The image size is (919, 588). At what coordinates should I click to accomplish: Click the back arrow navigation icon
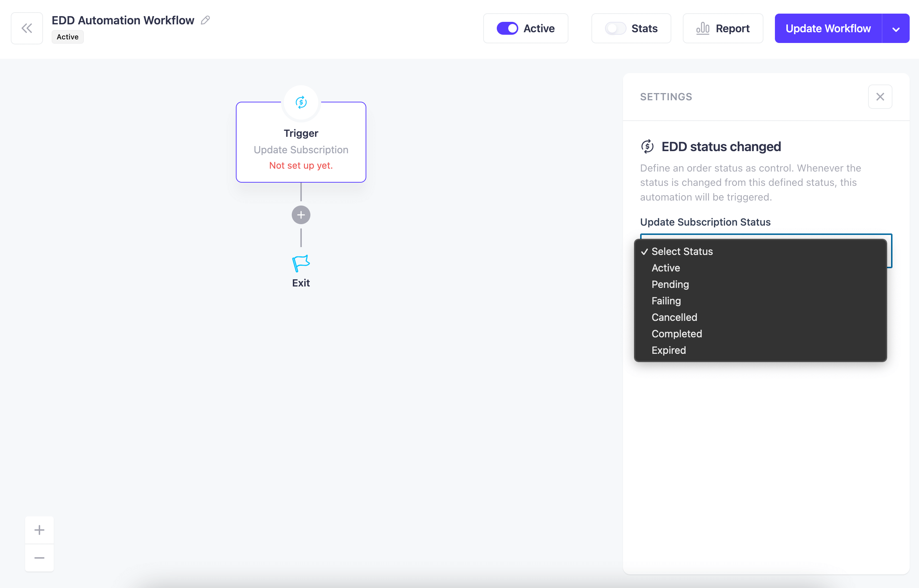tap(27, 28)
